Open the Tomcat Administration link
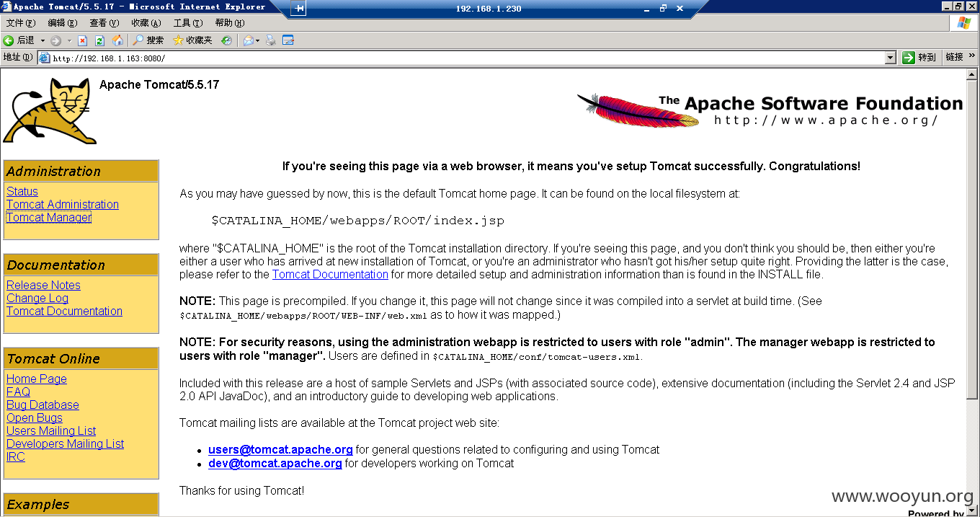 point(63,204)
